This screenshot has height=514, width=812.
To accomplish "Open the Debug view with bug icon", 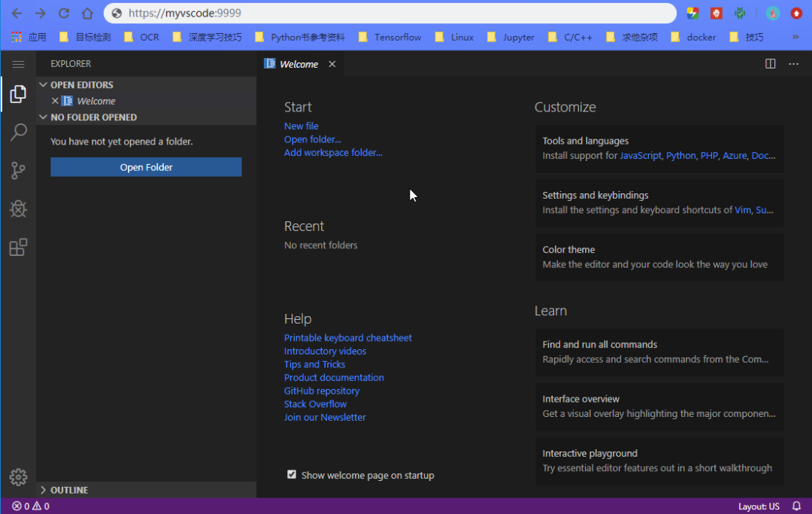I will pos(18,208).
